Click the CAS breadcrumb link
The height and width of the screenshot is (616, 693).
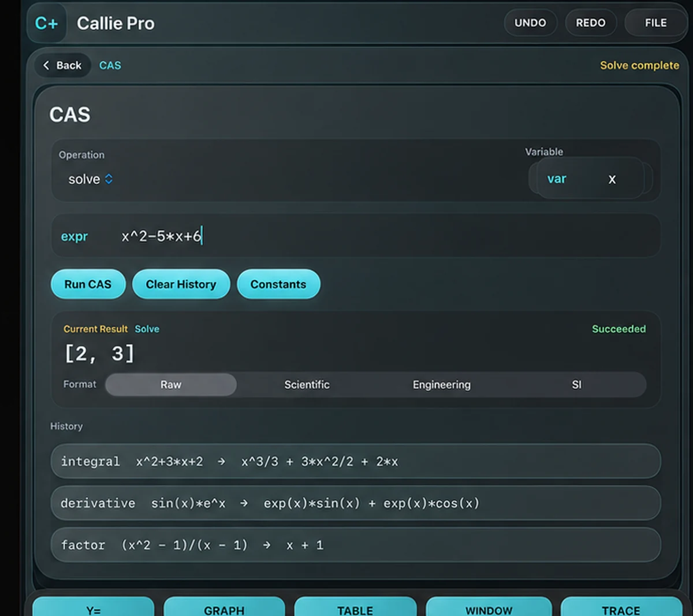pos(110,65)
